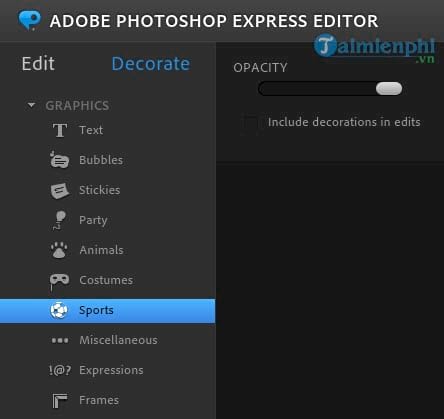Open the Bubbles speech icon
The height and width of the screenshot is (419, 444).
[59, 160]
